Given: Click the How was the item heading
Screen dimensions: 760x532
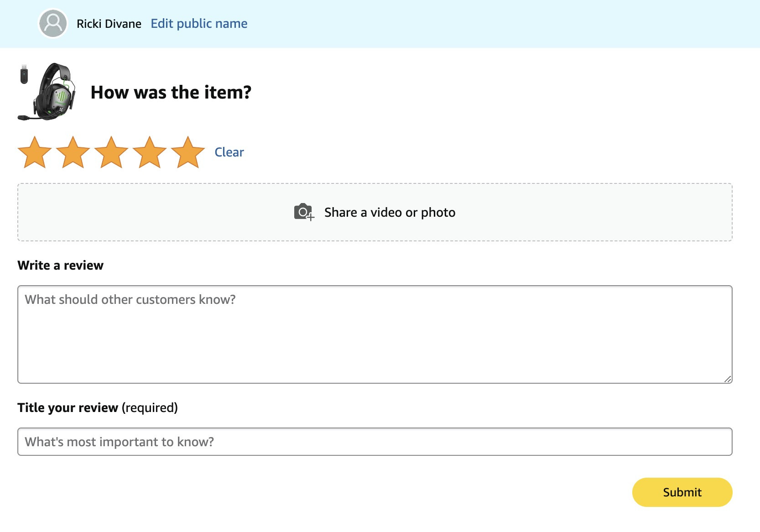Looking at the screenshot, I should pos(171,92).
